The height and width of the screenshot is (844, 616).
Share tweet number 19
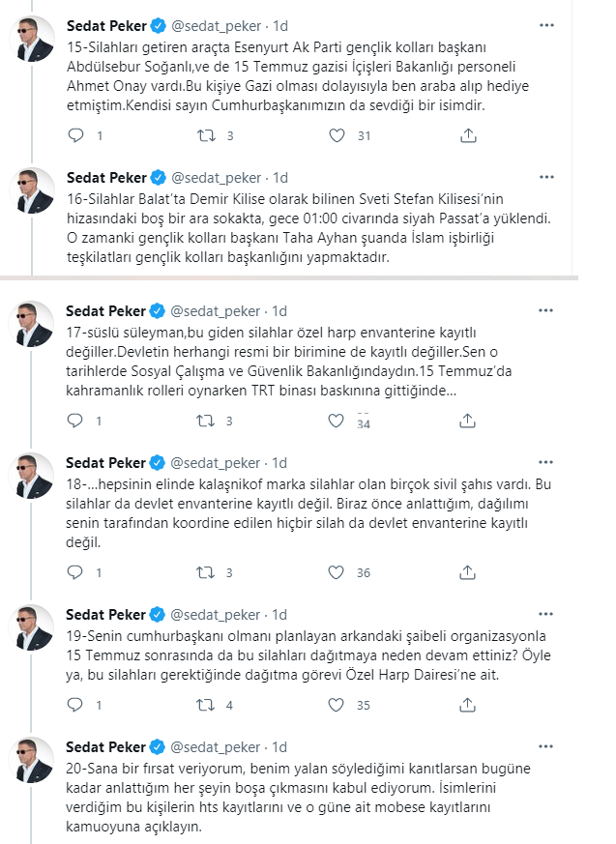click(x=467, y=705)
